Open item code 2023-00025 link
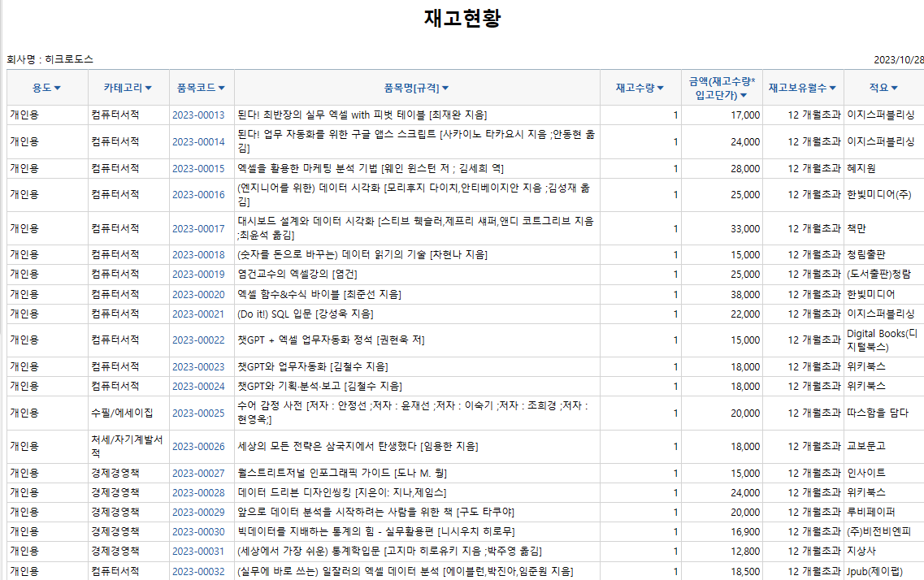 (x=198, y=413)
